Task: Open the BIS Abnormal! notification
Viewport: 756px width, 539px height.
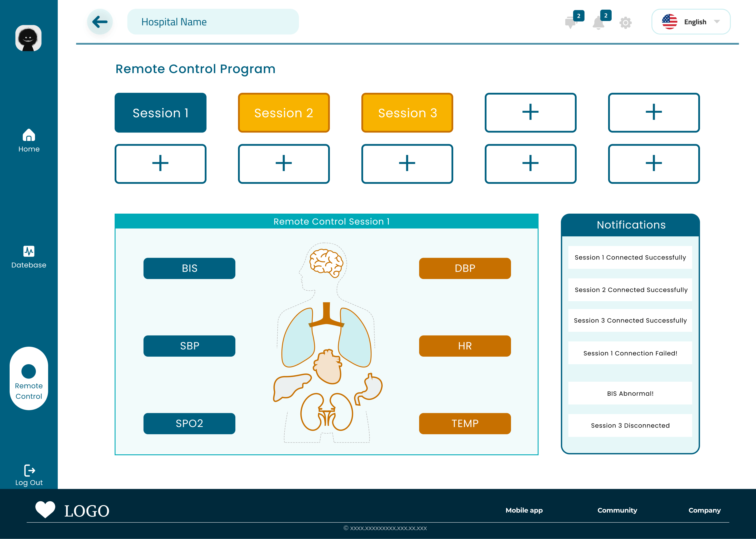Action: (x=630, y=393)
